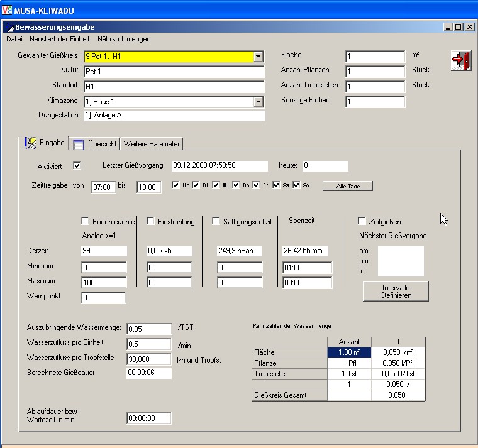This screenshot has height=448, width=478.
Task: Enable the Sättigungsdefizit checkbox
Action: tap(216, 221)
